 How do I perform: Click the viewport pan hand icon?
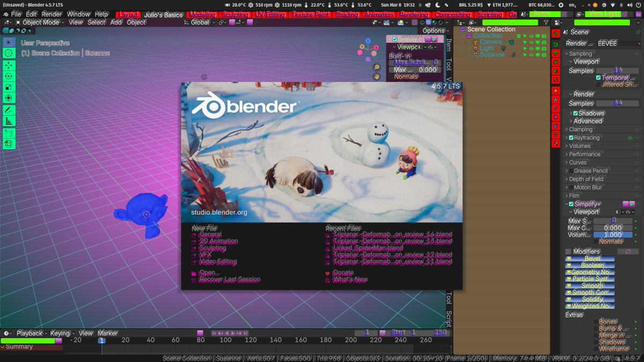(377, 77)
